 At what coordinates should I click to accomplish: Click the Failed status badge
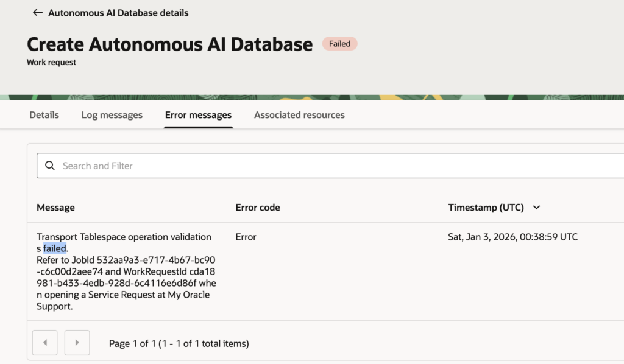pos(339,44)
